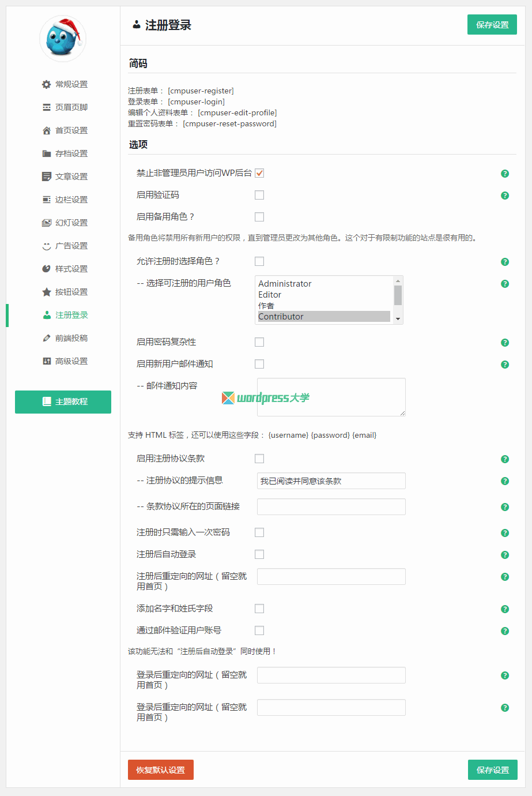532x796 pixels.
Task: Click help icon for 通过邮件验证用户账号
Action: point(505,631)
